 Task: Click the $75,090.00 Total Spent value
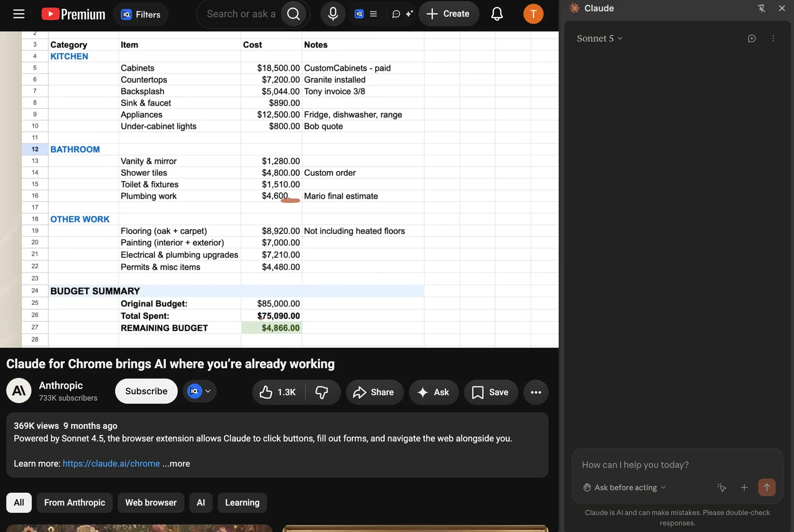point(278,316)
